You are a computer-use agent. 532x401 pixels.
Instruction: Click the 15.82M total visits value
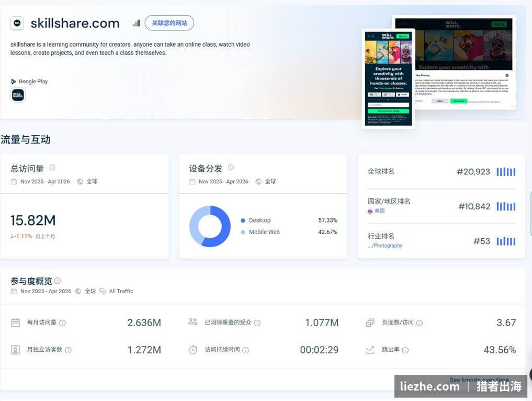[33, 221]
